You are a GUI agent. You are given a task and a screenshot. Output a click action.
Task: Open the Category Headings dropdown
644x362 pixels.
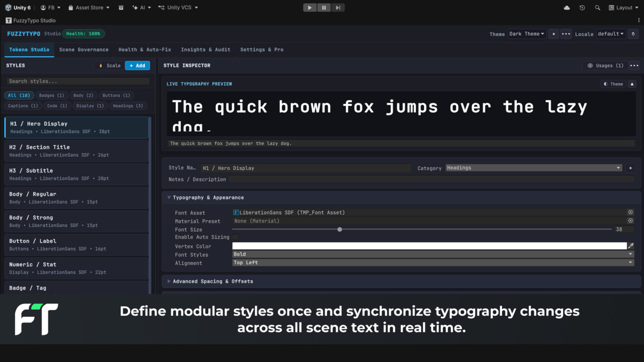click(x=533, y=168)
